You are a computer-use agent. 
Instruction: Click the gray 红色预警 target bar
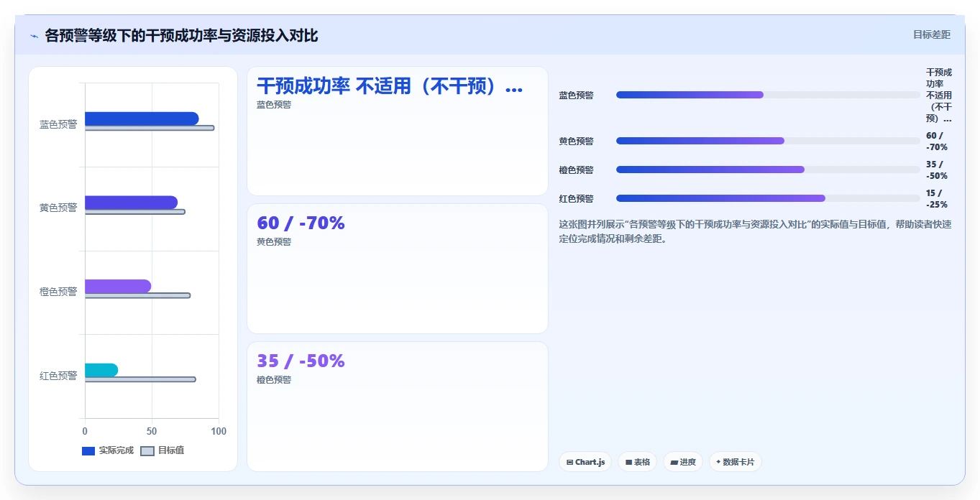(140, 379)
